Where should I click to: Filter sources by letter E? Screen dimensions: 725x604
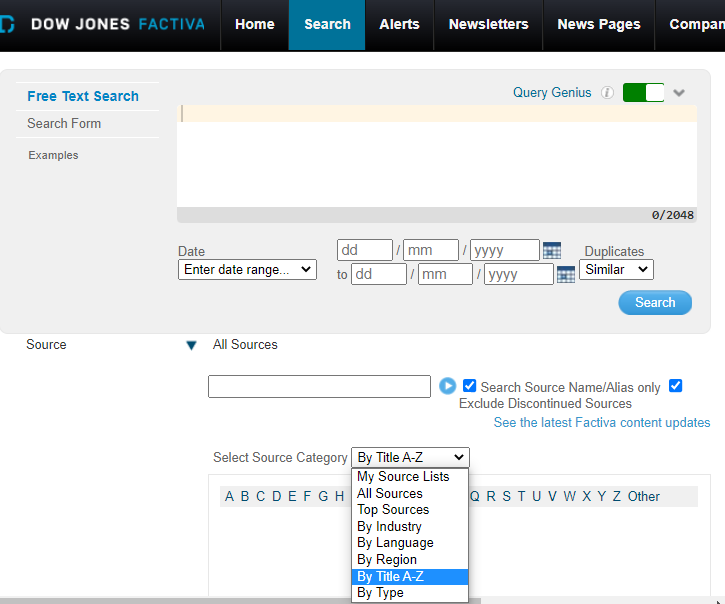292,496
